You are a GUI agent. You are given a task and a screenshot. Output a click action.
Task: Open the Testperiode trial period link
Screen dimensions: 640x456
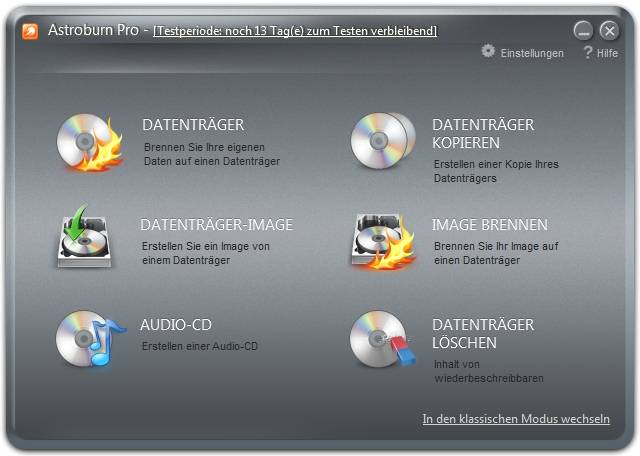[294, 31]
